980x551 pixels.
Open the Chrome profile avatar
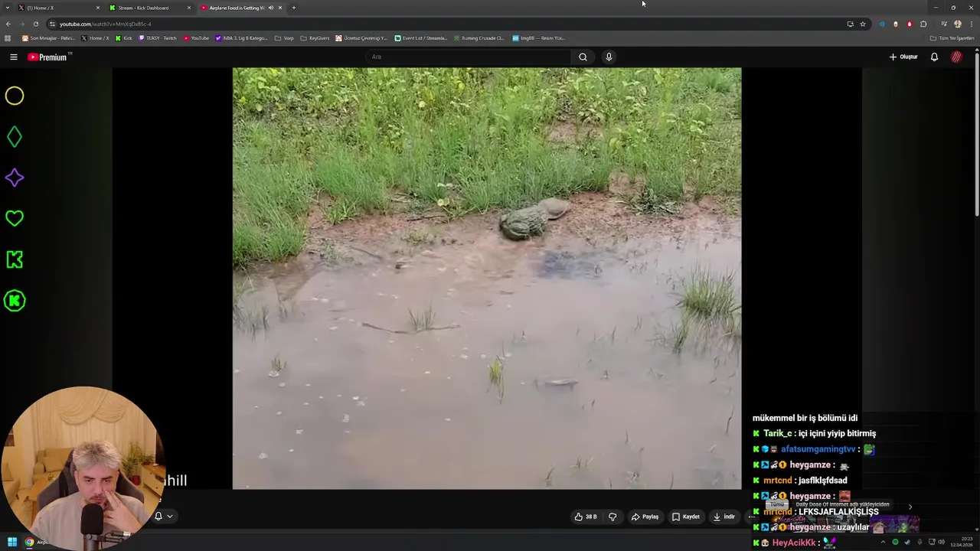pos(957,24)
